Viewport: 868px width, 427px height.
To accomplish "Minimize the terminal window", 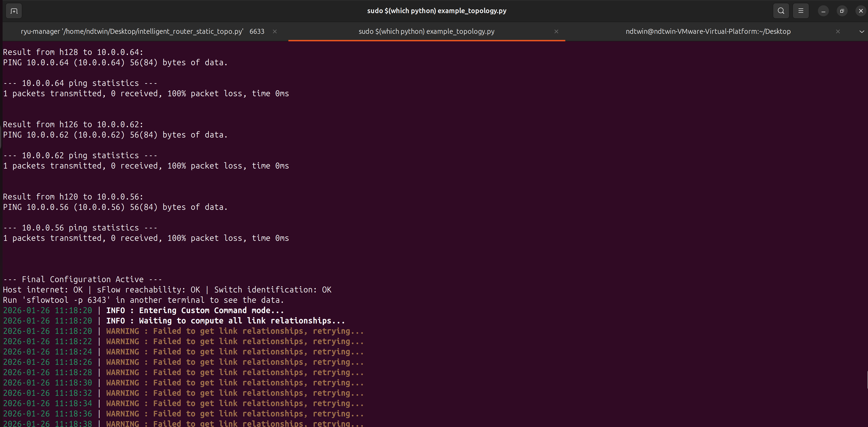I will click(x=823, y=11).
